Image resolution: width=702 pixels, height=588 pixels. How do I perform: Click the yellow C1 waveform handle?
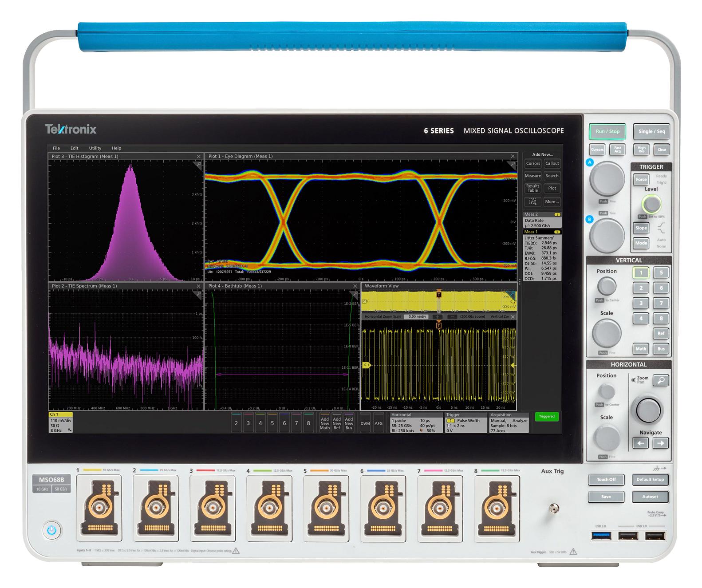[367, 365]
